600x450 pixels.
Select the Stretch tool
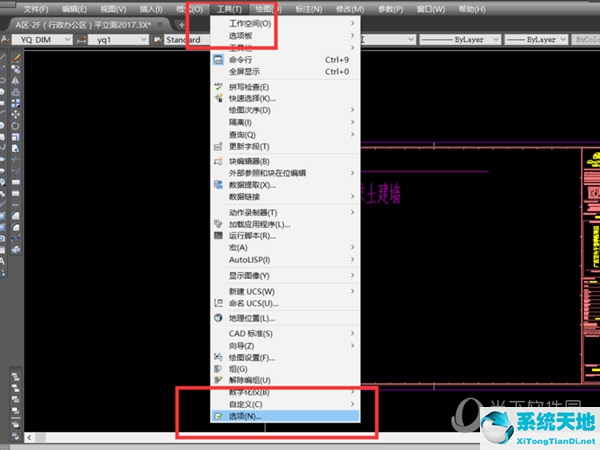tap(16, 148)
